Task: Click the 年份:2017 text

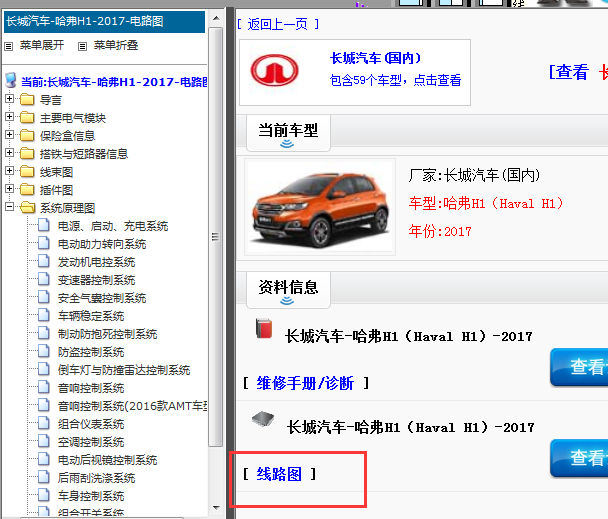Action: [440, 232]
